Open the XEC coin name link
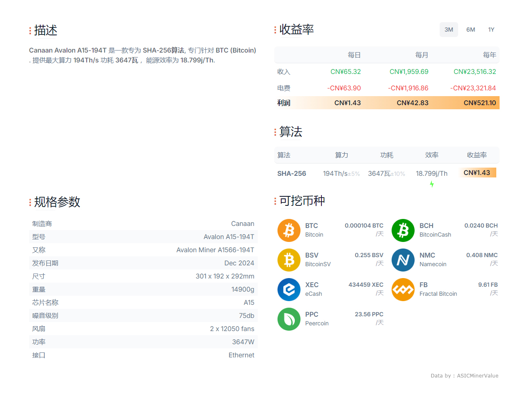Image resolution: width=532 pixels, height=412 pixels. tap(312, 285)
